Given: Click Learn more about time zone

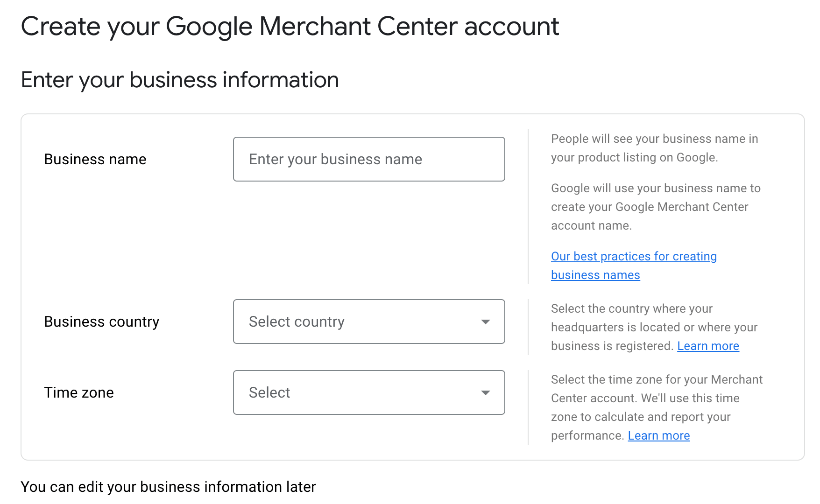Looking at the screenshot, I should pos(658,435).
